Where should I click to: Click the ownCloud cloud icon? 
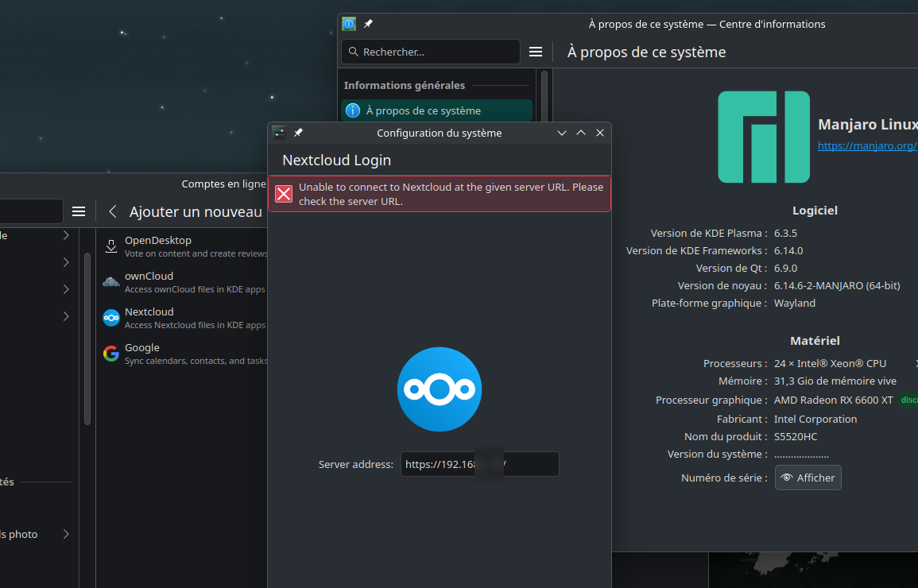[111, 282]
